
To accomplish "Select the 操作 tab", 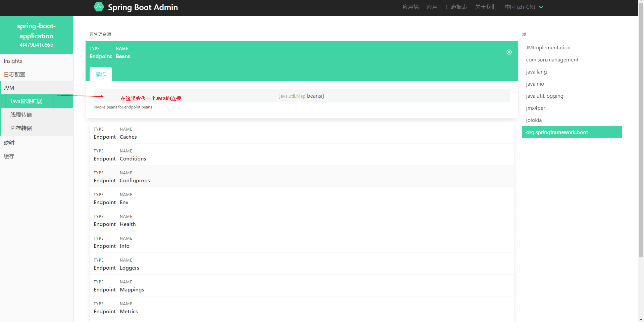I will pos(101,74).
